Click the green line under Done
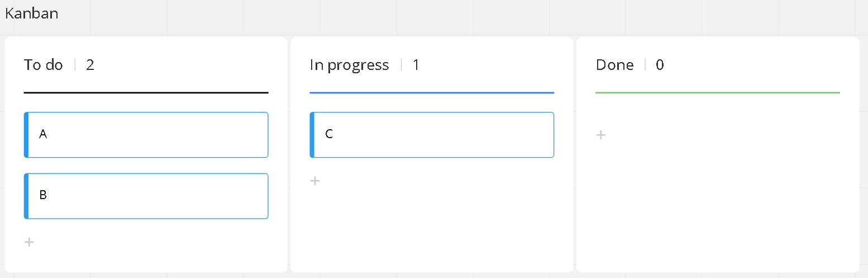Viewport: 868px width, 278px height. [718, 92]
